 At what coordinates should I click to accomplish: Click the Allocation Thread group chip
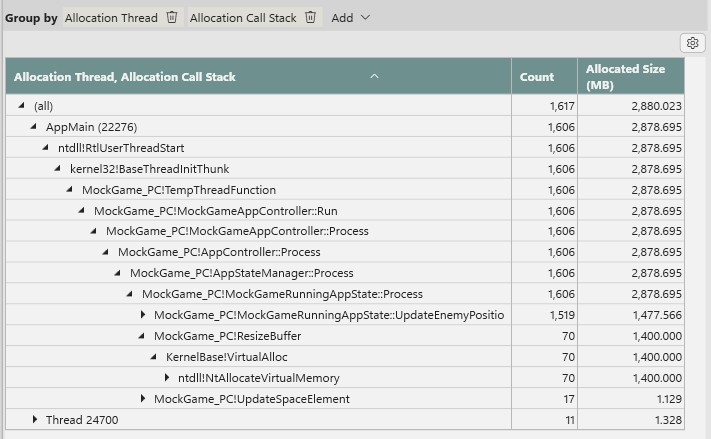pos(110,18)
